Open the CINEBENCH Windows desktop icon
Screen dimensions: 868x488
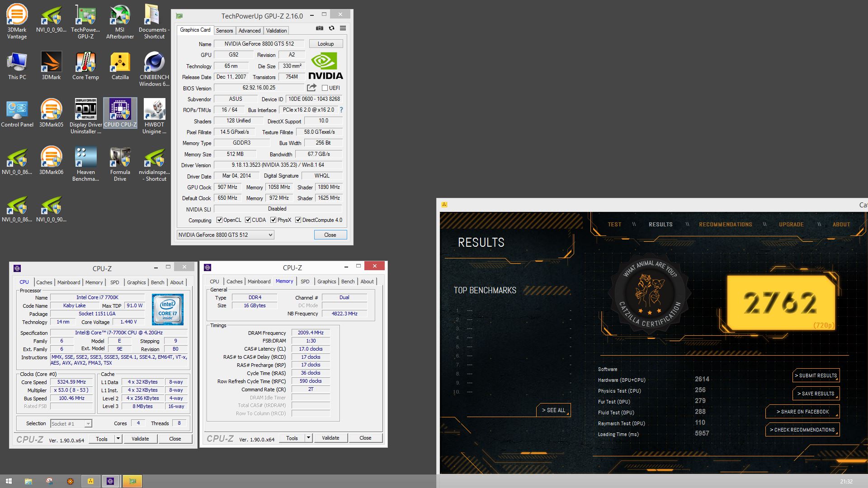pyautogui.click(x=154, y=69)
